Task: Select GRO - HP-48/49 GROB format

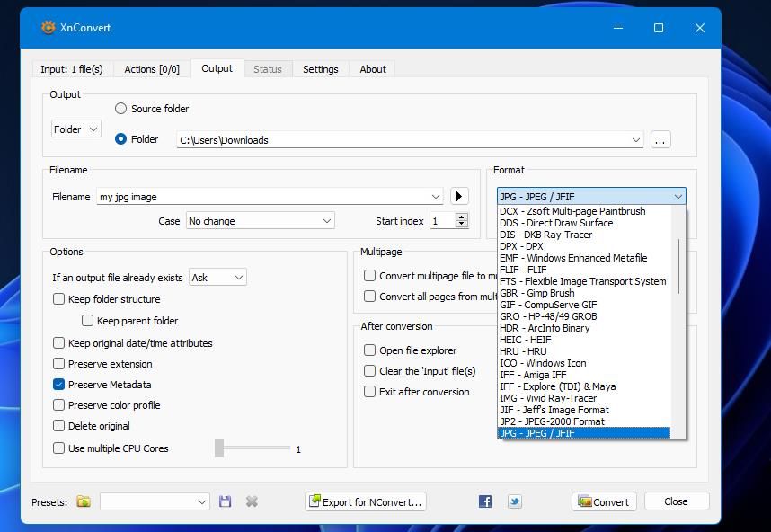Action: tap(585, 316)
